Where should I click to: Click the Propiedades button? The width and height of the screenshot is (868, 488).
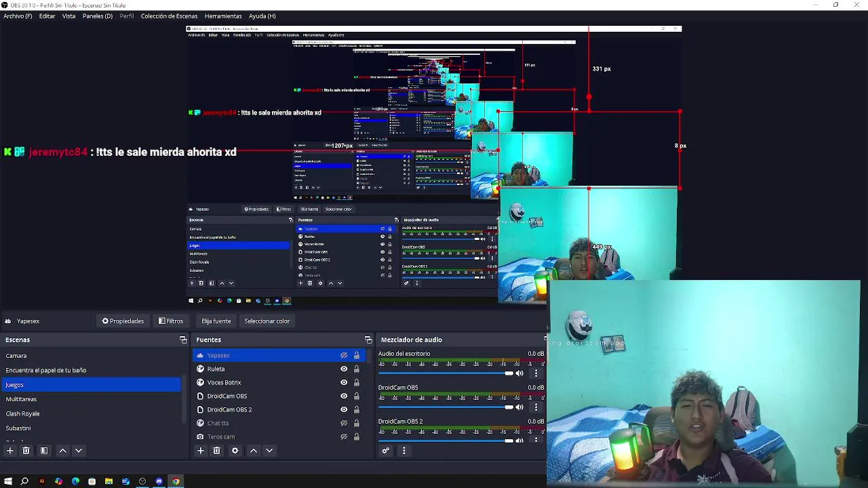123,321
